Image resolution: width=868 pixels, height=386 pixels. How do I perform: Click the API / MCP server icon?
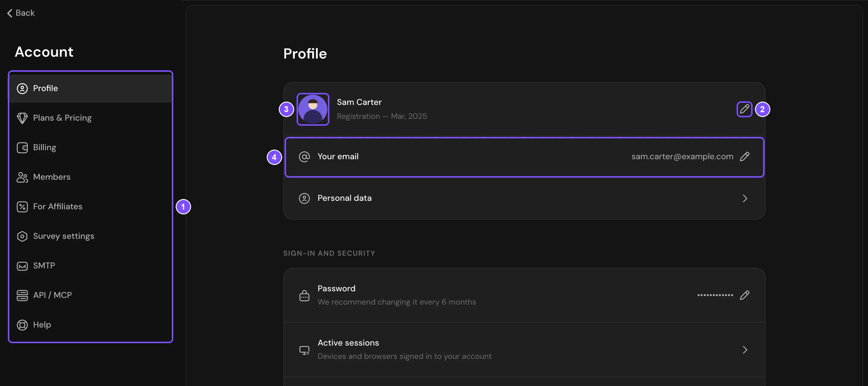click(x=22, y=295)
